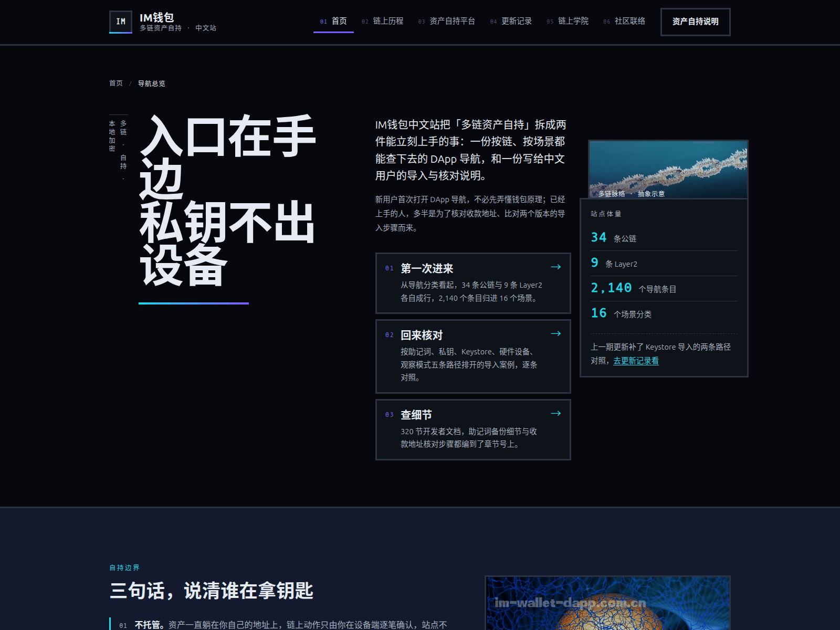Click the vertical 本地加密 side label

(112, 136)
